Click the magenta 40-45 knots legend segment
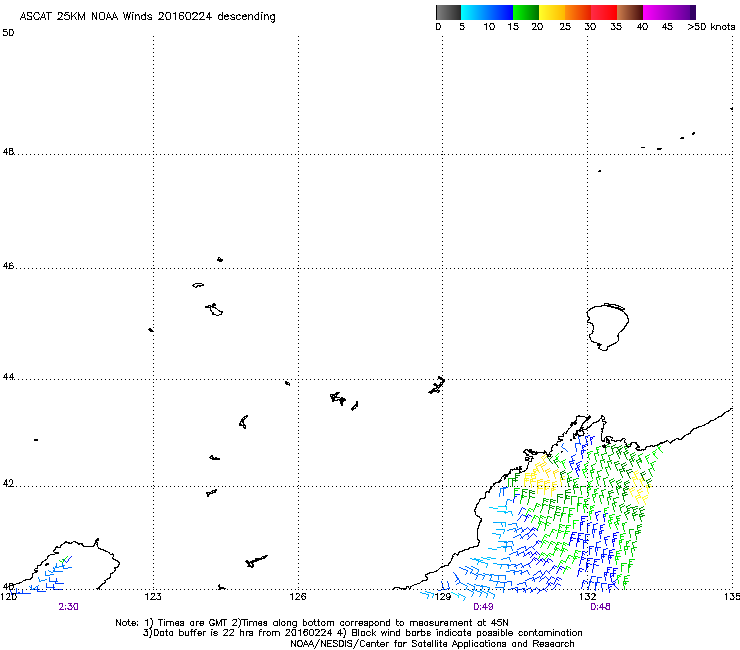740x650 pixels. tap(656, 12)
